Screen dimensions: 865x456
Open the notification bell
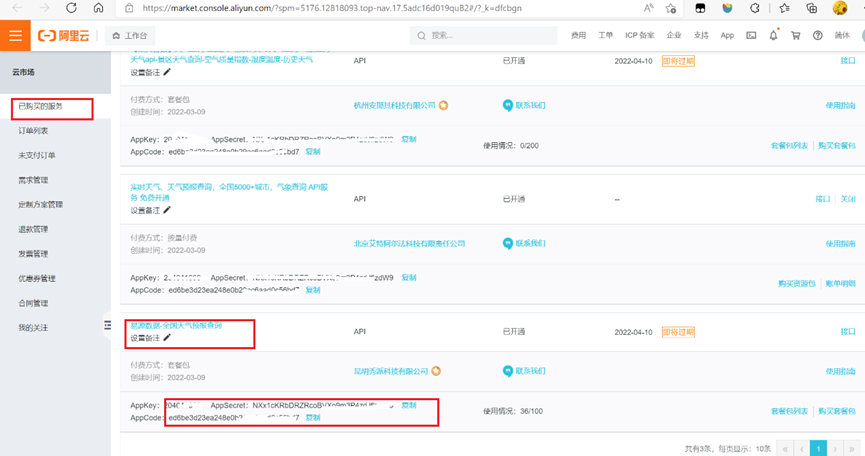773,35
